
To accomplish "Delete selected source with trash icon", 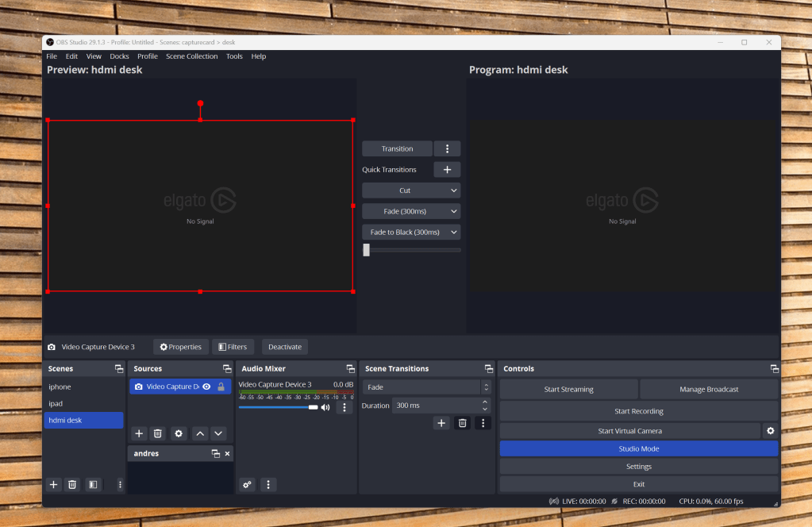I will (158, 433).
